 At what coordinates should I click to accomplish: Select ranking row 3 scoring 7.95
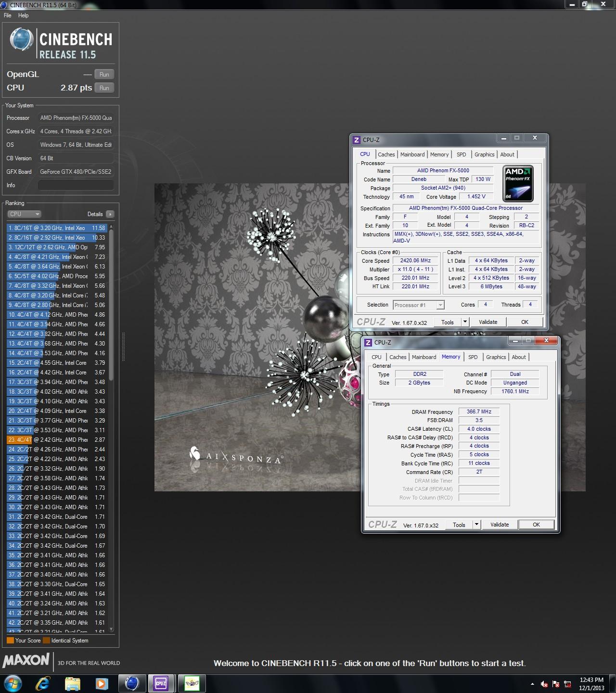pos(57,247)
